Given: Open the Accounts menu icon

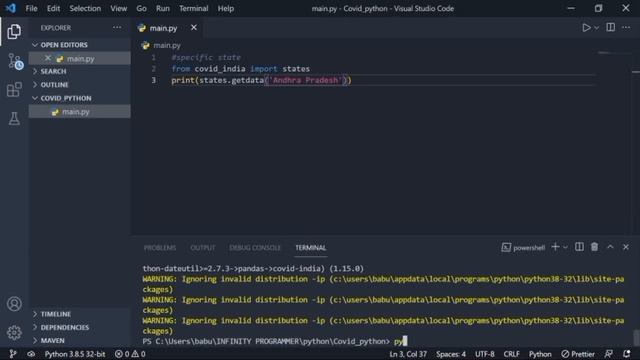Looking at the screenshot, I should pos(14,304).
